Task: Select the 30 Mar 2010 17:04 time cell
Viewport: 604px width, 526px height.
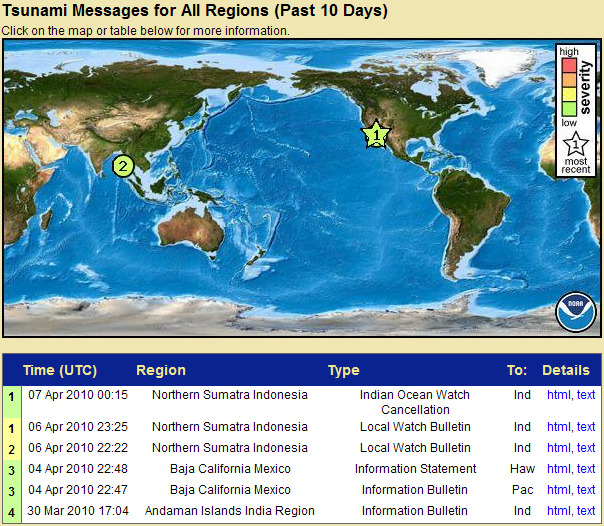Action: tap(78, 511)
